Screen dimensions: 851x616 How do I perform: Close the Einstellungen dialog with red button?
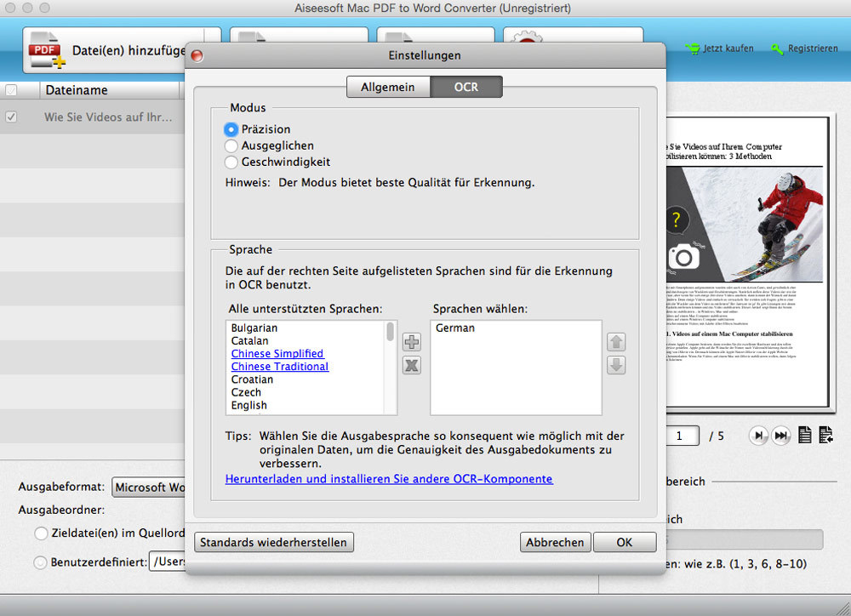click(x=197, y=55)
